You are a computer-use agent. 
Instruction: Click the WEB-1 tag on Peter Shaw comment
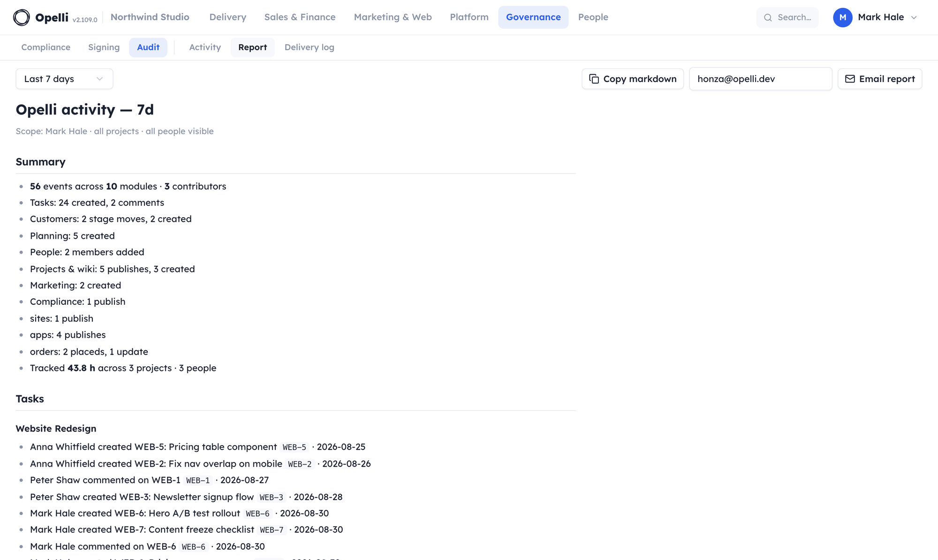[x=198, y=481]
